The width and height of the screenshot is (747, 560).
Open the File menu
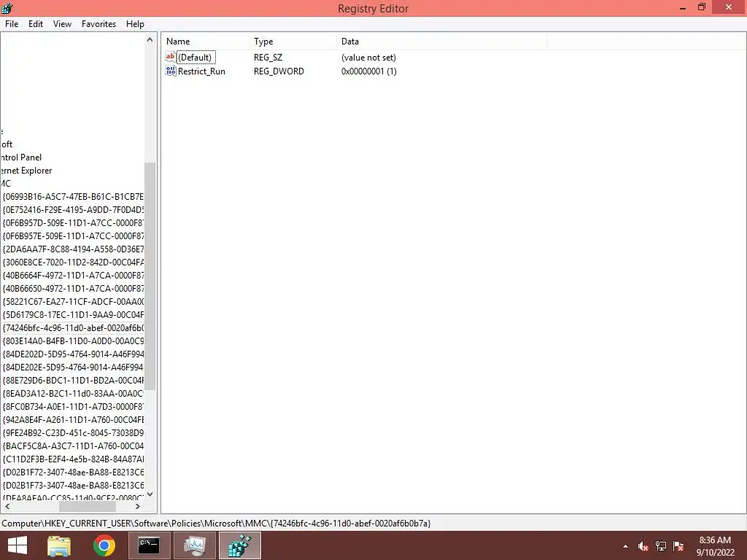click(x=12, y=24)
